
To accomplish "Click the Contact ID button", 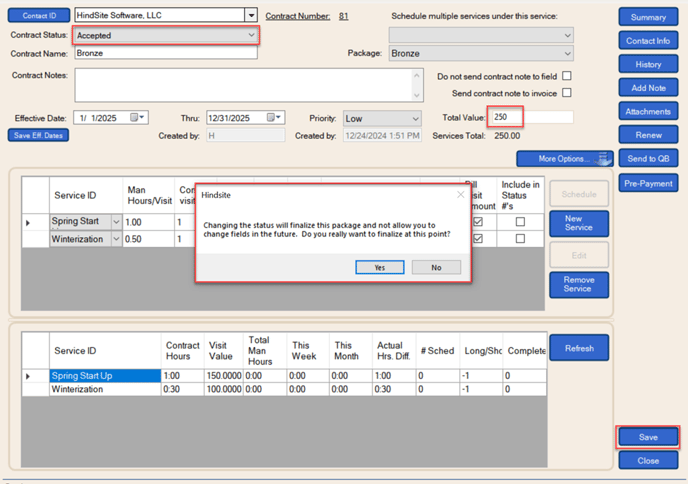I will (39, 15).
